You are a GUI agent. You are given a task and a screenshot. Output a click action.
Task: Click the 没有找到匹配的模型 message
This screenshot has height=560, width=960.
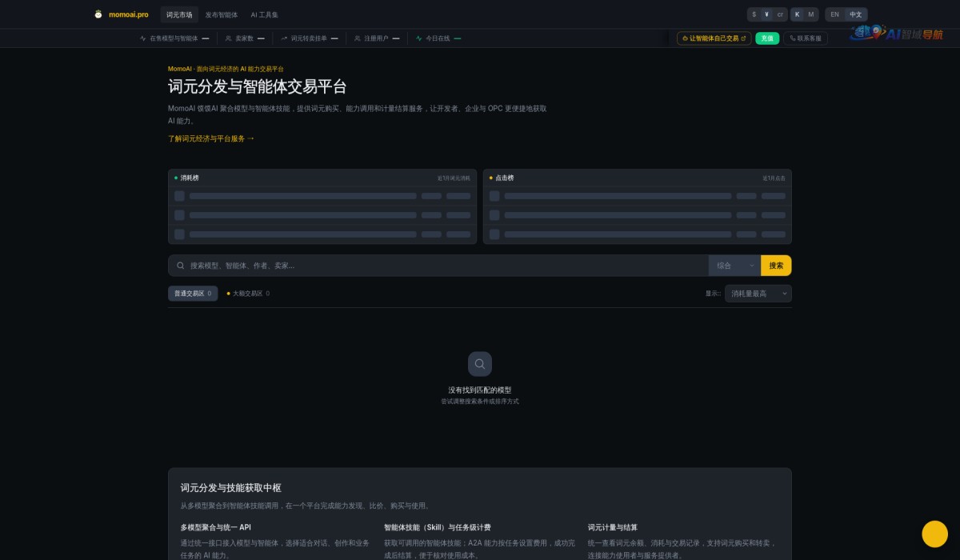click(480, 390)
